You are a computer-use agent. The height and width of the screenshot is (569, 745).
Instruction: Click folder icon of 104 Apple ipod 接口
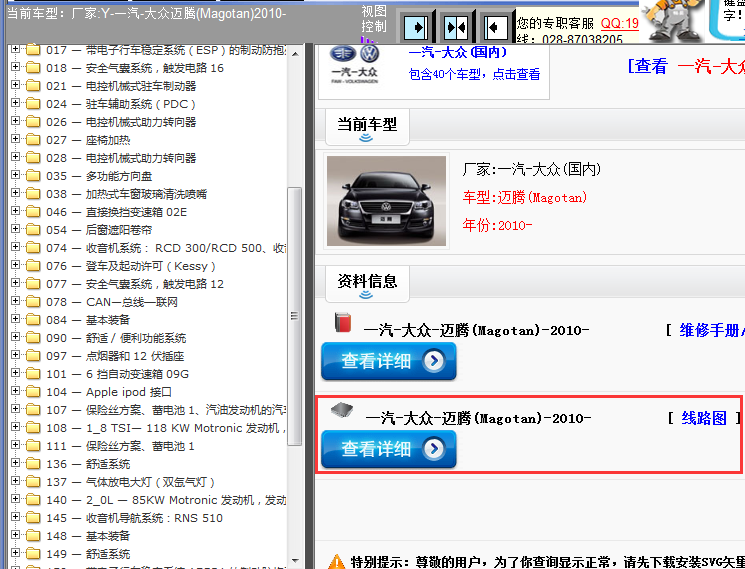click(33, 392)
